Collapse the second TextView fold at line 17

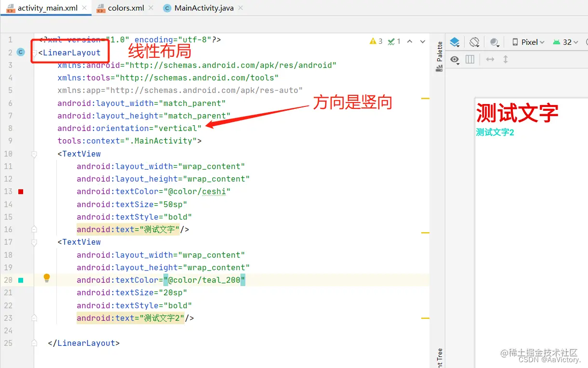coord(34,242)
